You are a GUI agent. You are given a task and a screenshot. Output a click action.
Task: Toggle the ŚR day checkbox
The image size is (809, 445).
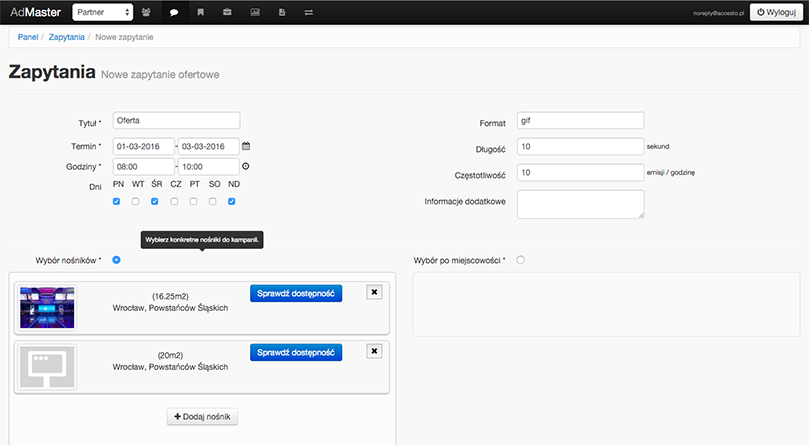pyautogui.click(x=155, y=201)
